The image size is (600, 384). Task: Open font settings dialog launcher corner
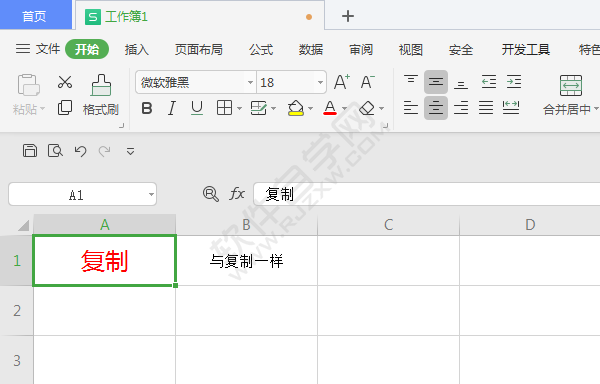[386, 125]
